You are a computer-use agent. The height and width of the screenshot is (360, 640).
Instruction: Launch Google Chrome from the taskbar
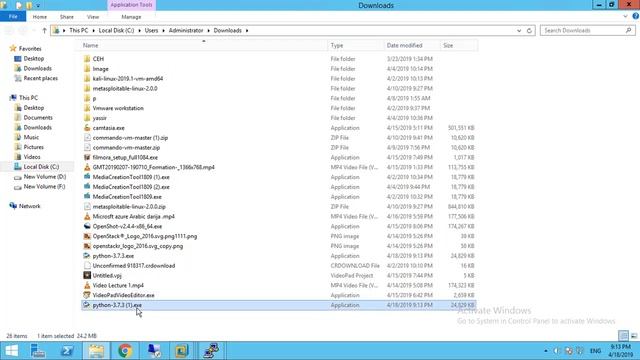click(125, 351)
